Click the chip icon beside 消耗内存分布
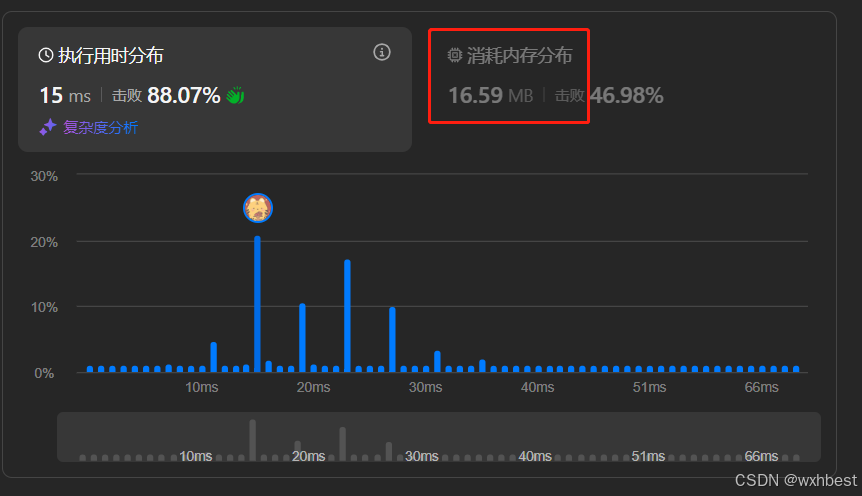 [455, 55]
